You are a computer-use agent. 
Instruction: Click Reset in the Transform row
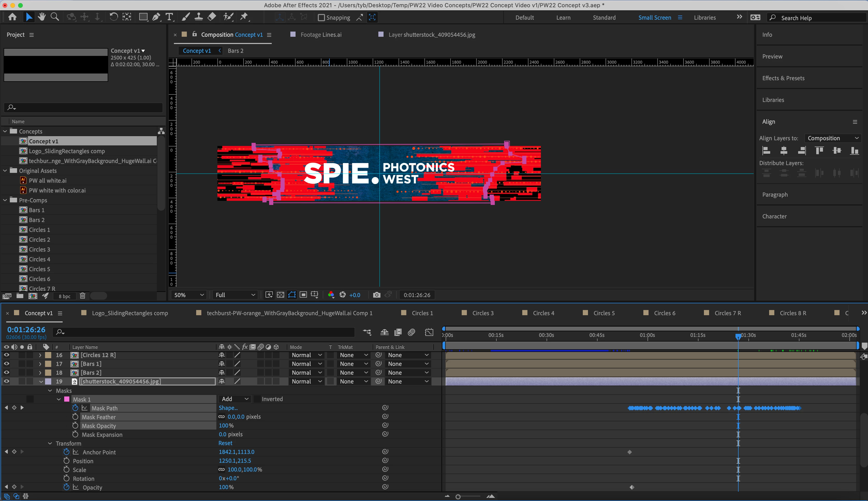tap(225, 443)
